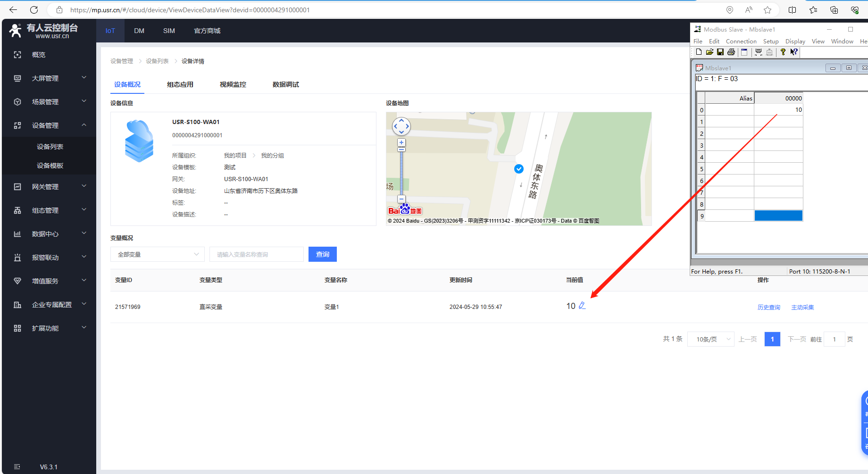Screen dimensions: 868x474
Task: Click the Save floppy disk toolbar icon
Action: [720, 52]
